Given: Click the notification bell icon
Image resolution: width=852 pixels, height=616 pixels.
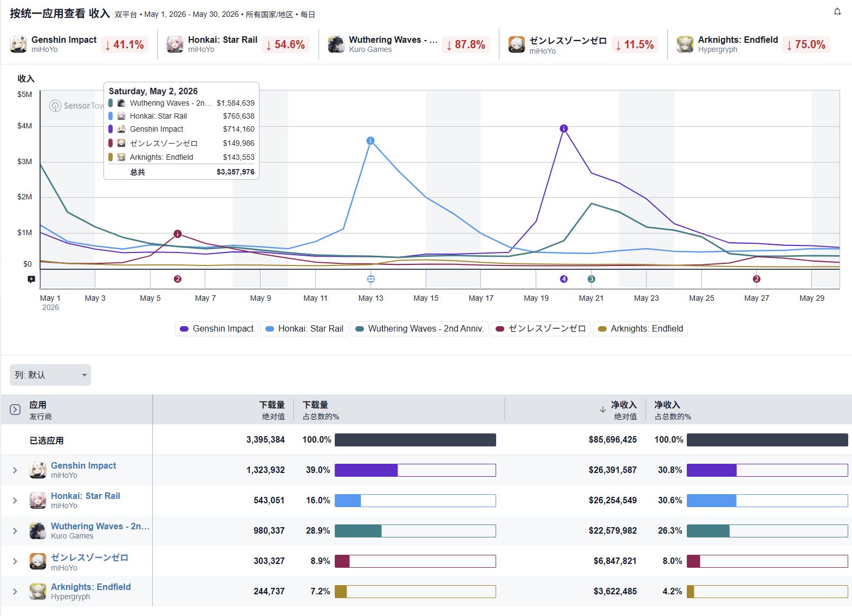Looking at the screenshot, I should (837, 12).
